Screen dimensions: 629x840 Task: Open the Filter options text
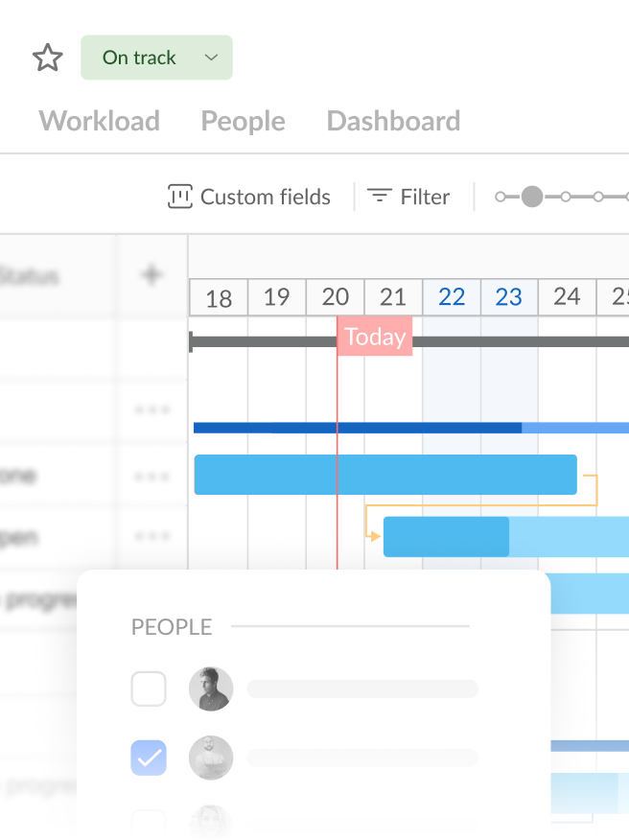point(425,198)
